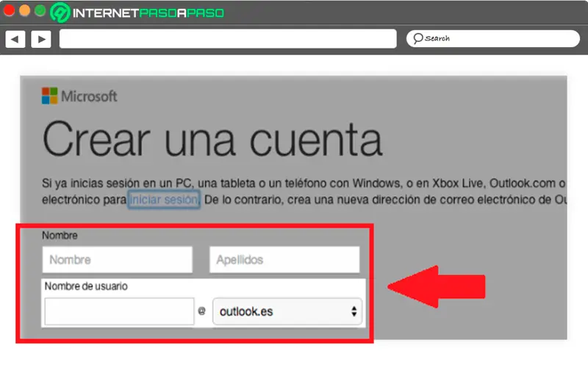Click the Apellidos last name field
This screenshot has height=368, width=588.
(284, 260)
